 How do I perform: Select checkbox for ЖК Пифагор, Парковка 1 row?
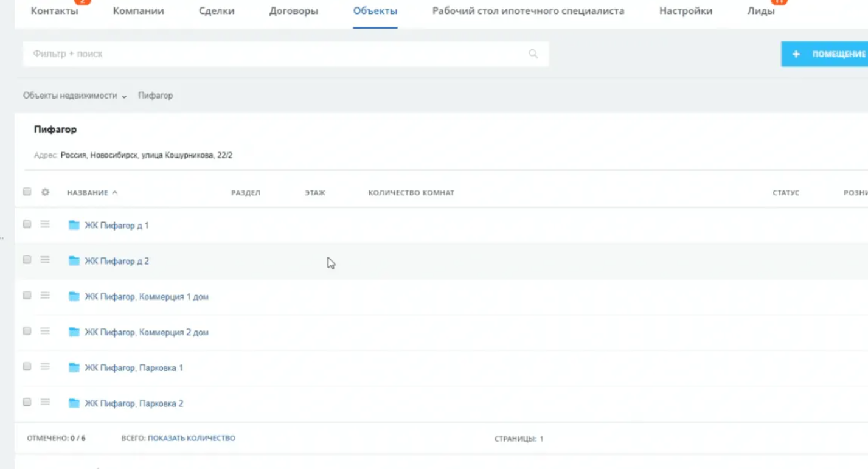(27, 367)
